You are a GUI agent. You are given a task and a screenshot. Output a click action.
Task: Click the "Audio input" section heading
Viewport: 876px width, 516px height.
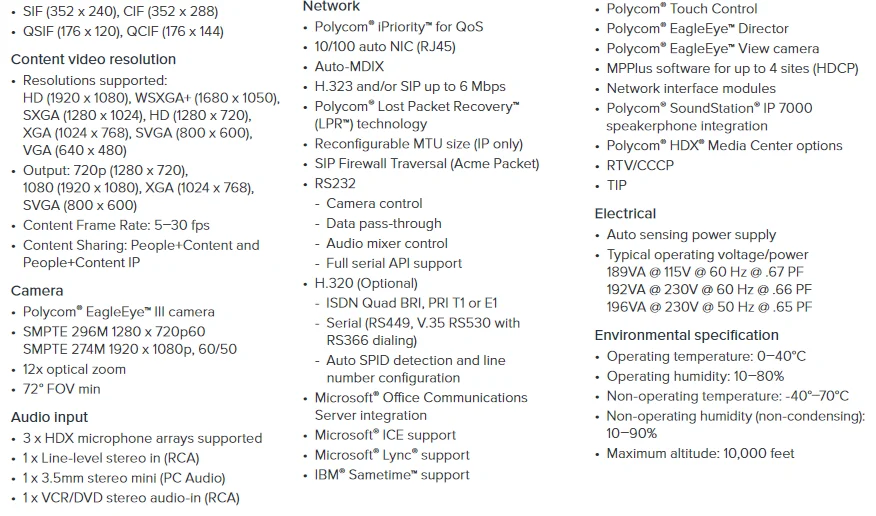click(49, 417)
